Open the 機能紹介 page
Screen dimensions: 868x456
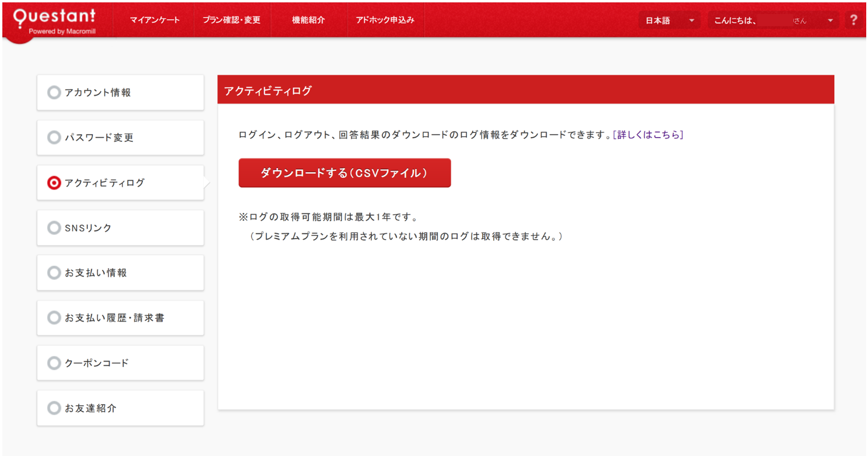pyautogui.click(x=309, y=19)
